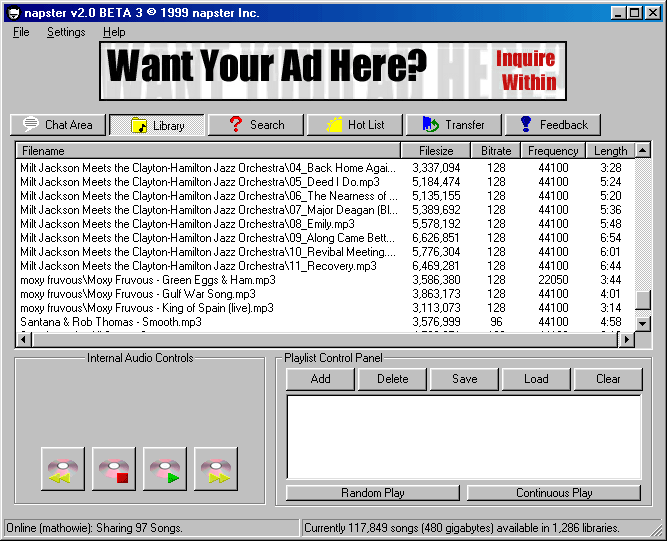The image size is (667, 541).
Task: Open the Hot List tab
Action: click(355, 125)
